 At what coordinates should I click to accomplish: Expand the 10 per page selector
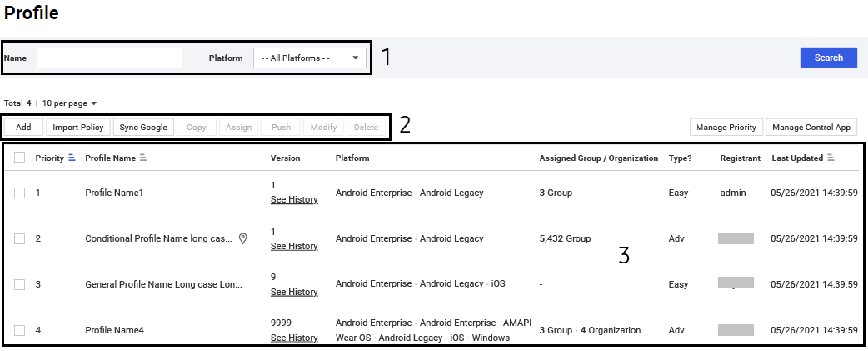pos(69,103)
